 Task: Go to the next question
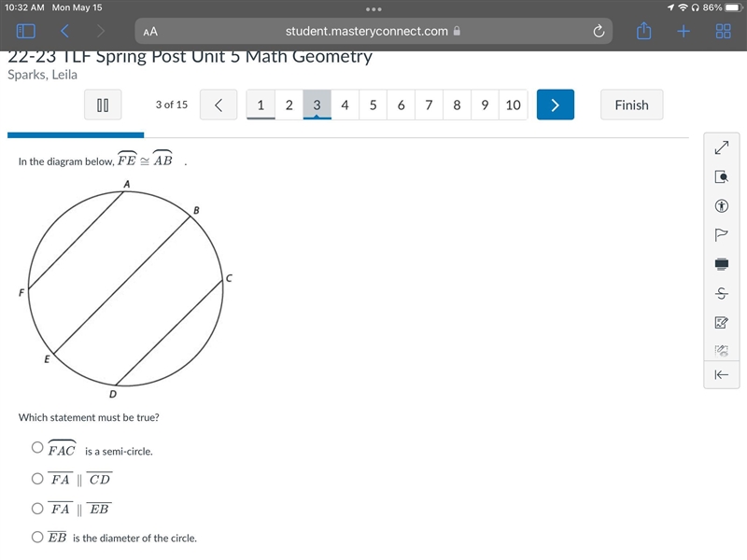(555, 105)
